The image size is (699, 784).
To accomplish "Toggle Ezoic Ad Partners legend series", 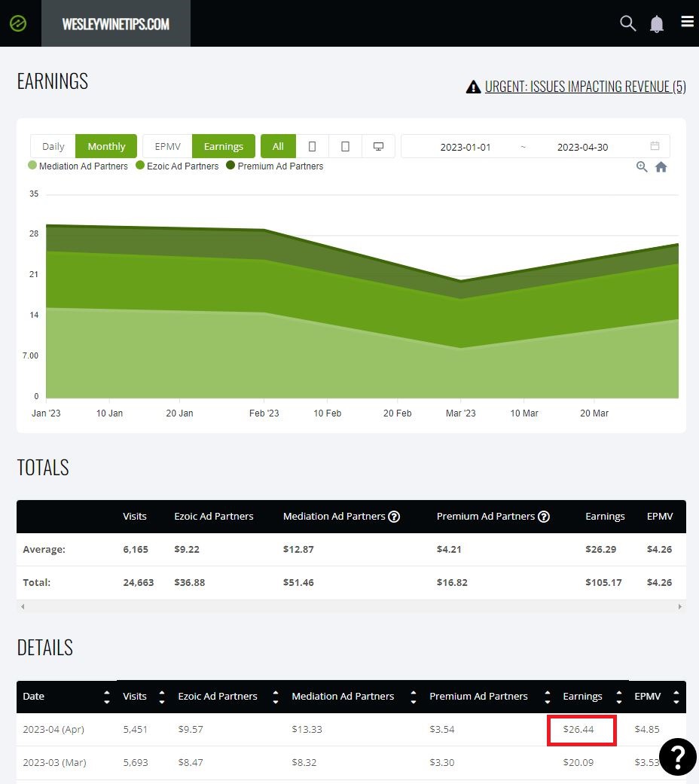I will 178,166.
